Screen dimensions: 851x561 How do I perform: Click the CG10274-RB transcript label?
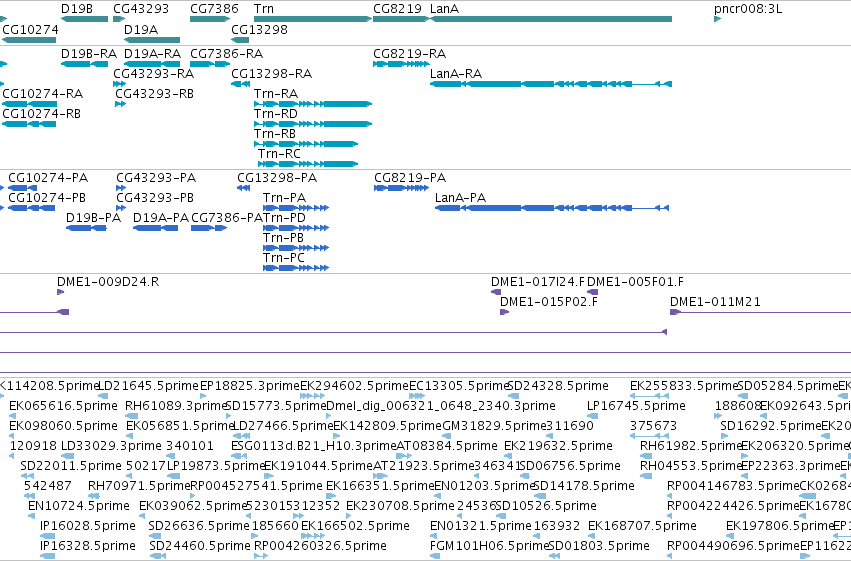41,114
